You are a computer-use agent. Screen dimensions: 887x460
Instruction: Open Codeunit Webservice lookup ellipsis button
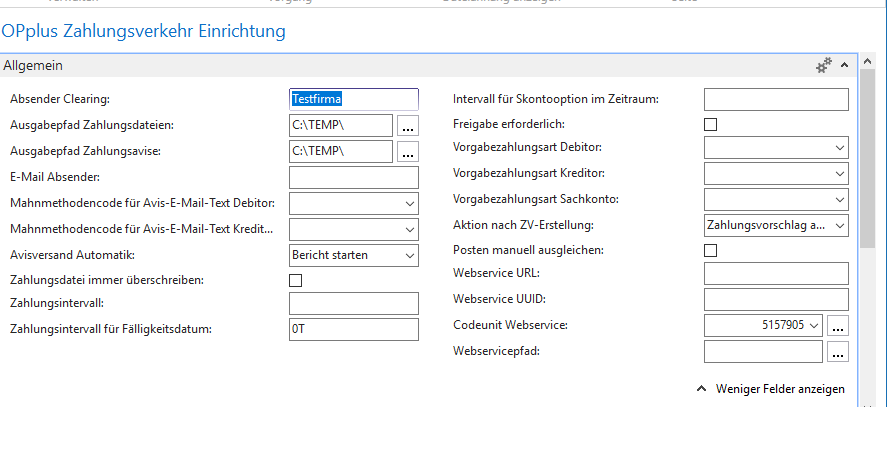(x=838, y=326)
